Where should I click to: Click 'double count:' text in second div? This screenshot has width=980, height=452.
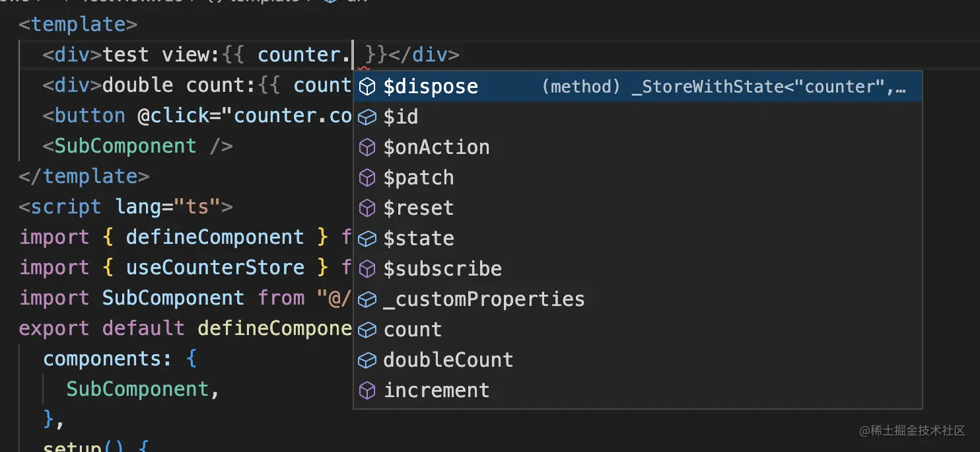178,85
